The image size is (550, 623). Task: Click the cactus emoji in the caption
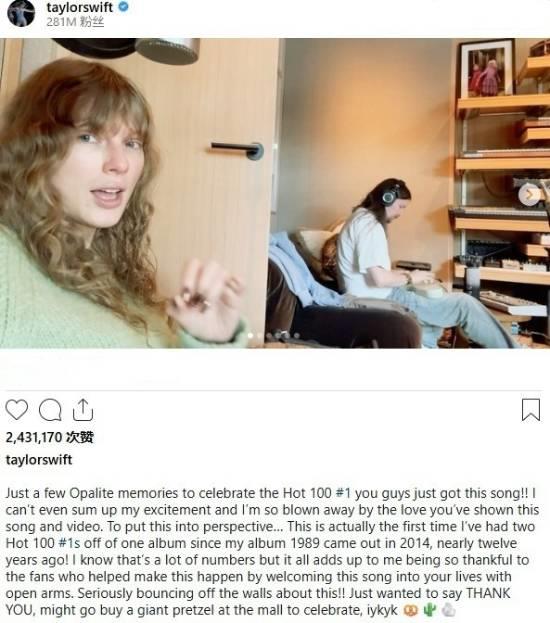(429, 610)
